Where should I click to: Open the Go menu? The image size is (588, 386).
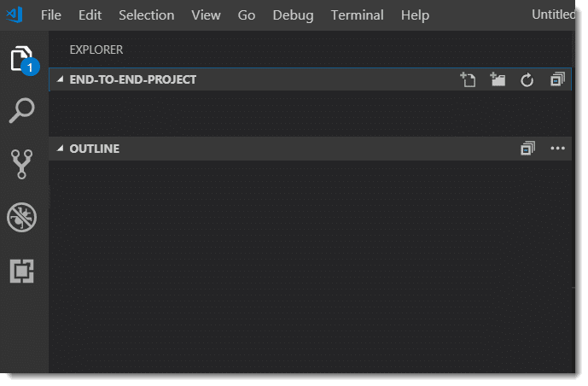247,15
